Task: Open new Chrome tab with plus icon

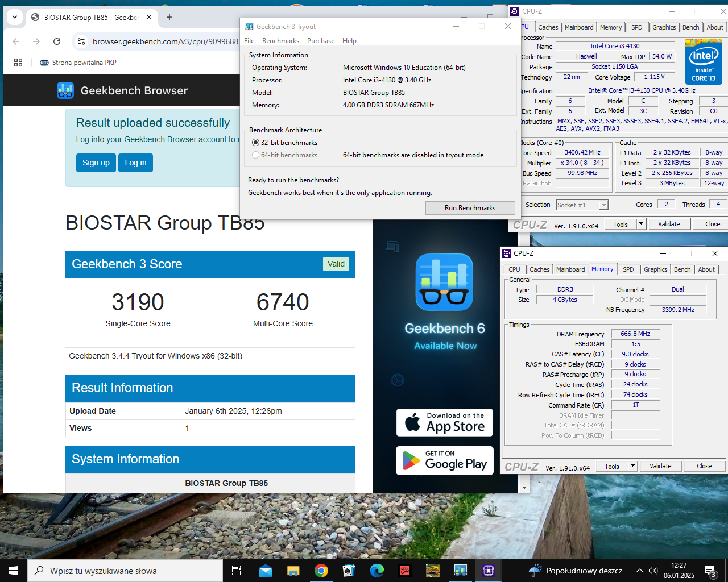Action: click(x=169, y=17)
